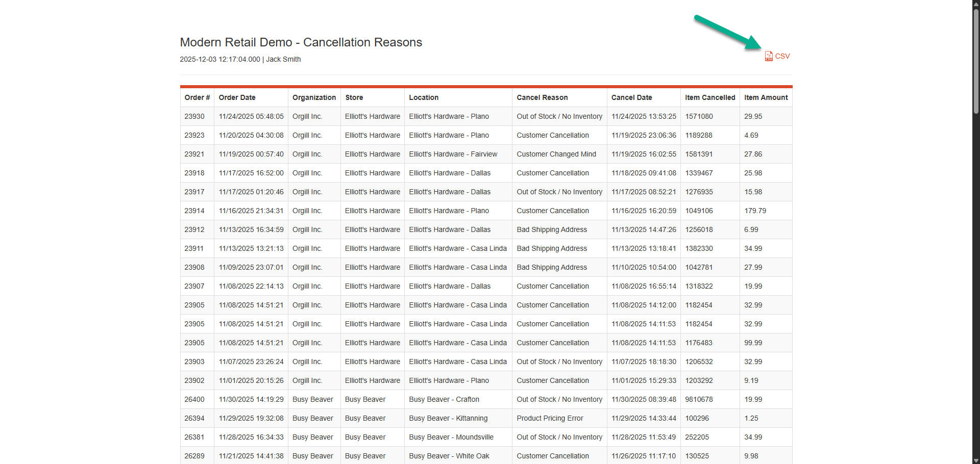Image resolution: width=980 pixels, height=464 pixels.
Task: Select order number 26381
Action: tap(194, 437)
